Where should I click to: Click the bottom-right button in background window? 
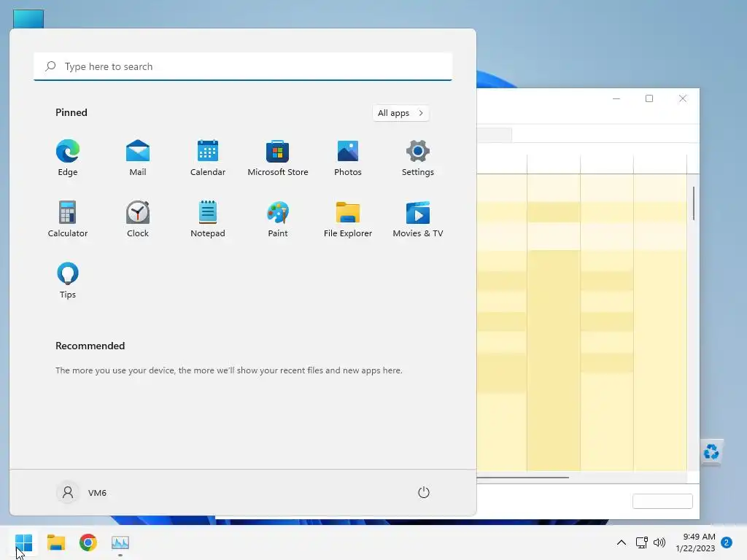click(x=662, y=501)
